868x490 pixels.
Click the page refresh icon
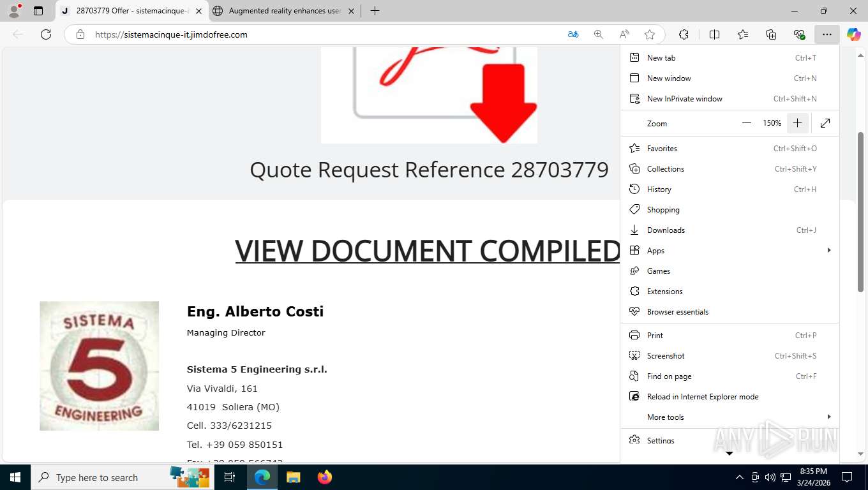click(46, 34)
